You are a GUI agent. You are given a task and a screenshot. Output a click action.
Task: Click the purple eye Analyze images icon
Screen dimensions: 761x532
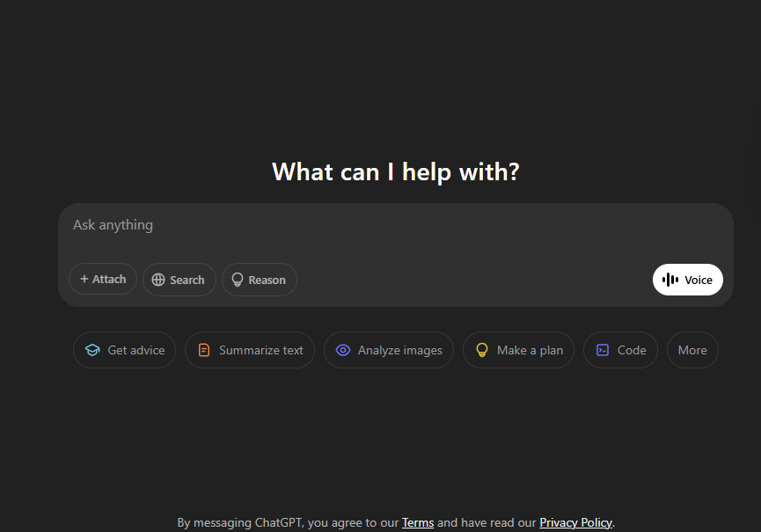(x=343, y=350)
